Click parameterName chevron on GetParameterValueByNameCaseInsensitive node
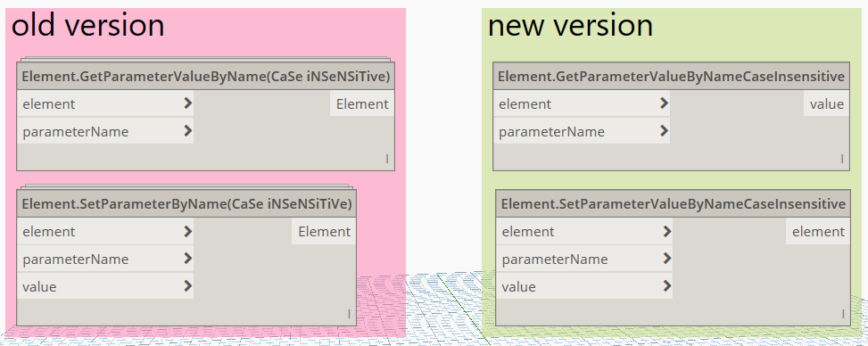Image resolution: width=868 pixels, height=346 pixels. (665, 131)
